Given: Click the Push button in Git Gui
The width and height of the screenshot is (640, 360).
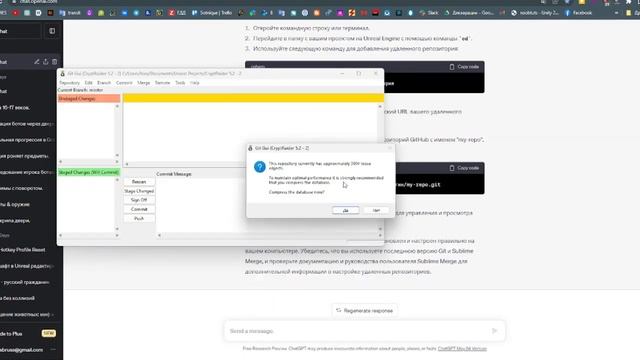Looking at the screenshot, I should point(139,218).
